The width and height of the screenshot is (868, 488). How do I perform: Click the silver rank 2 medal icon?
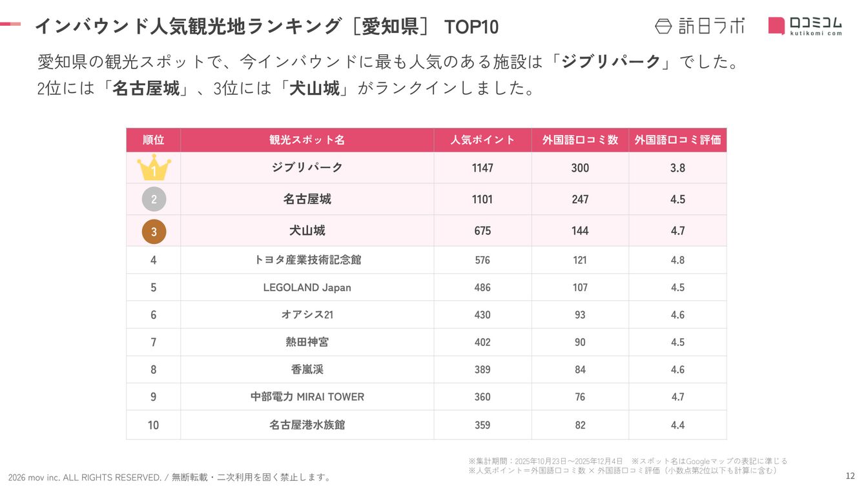pos(154,199)
